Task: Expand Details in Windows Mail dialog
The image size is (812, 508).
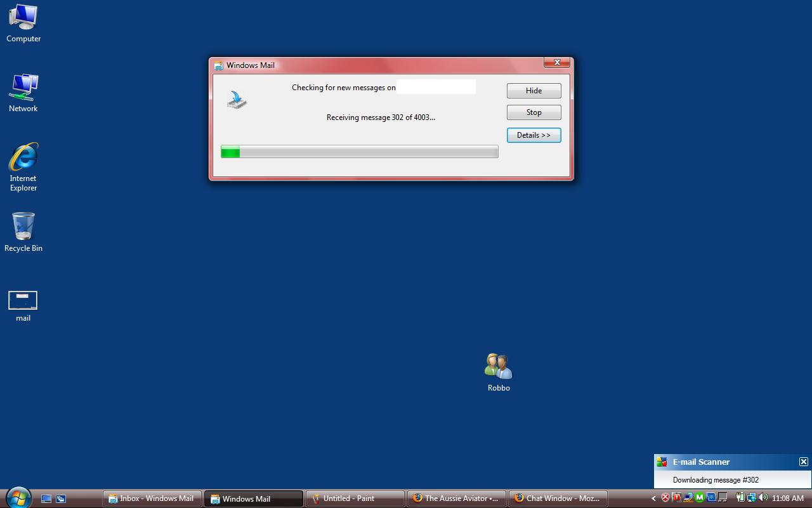Action: click(534, 135)
